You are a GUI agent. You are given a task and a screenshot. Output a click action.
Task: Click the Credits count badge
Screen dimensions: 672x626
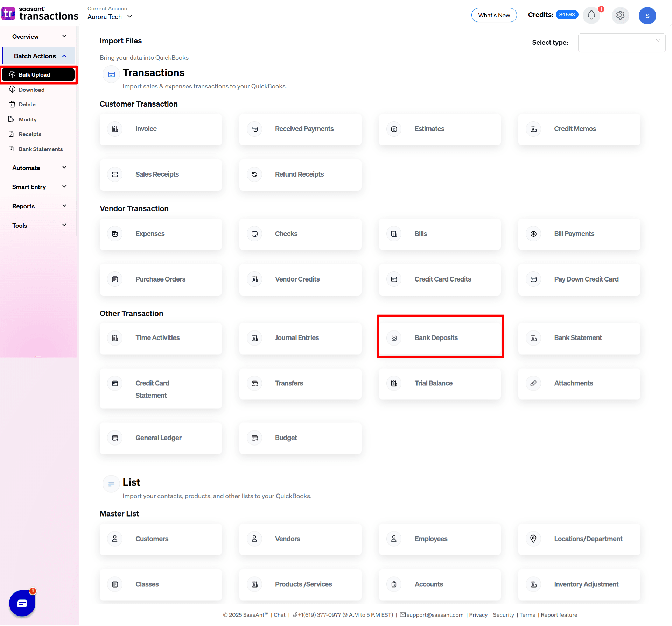[x=567, y=14]
